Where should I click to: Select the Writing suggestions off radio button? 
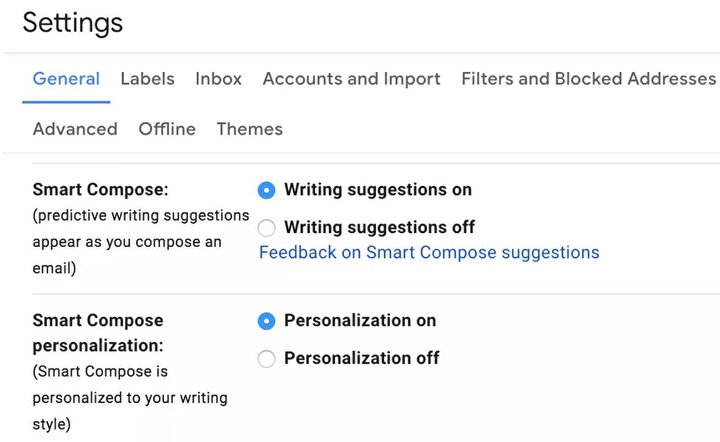coord(266,228)
